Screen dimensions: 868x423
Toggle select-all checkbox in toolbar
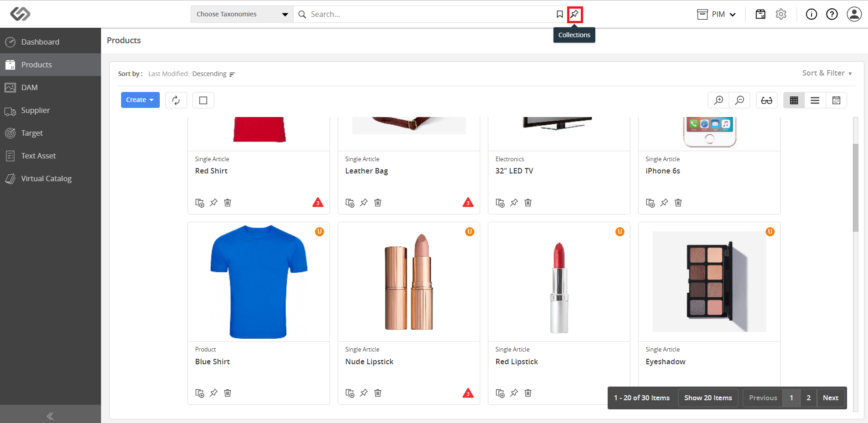pos(203,100)
